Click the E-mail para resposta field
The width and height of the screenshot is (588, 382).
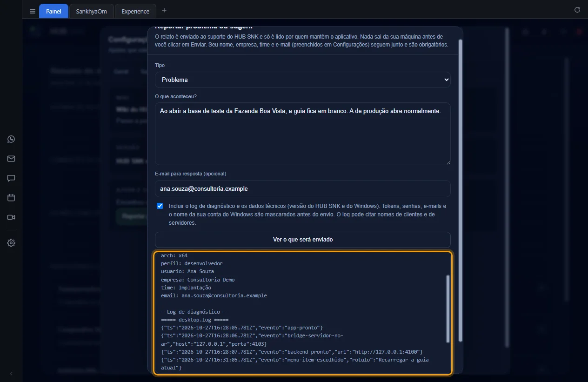[303, 188]
